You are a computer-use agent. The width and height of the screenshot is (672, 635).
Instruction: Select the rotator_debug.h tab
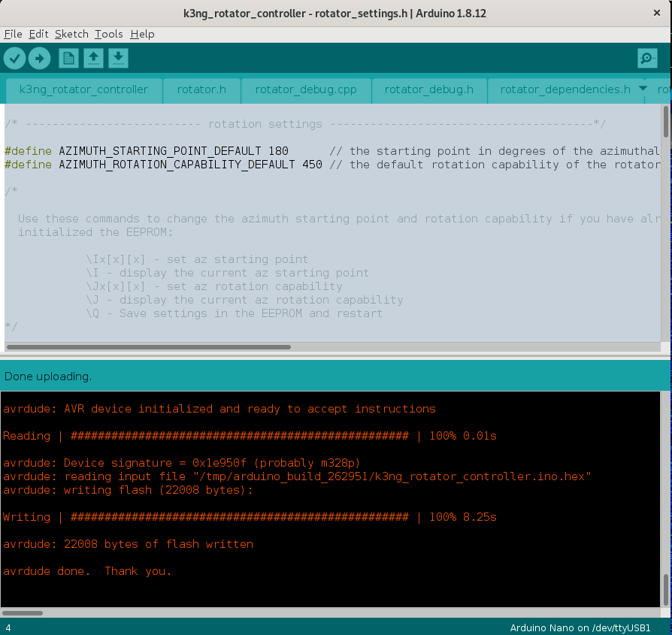click(428, 89)
